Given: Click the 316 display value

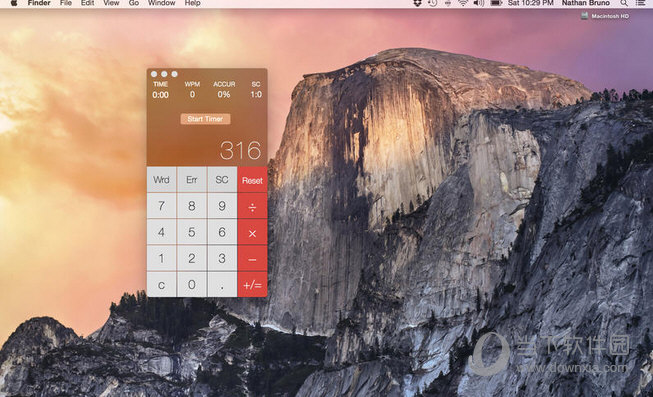Looking at the screenshot, I should (x=241, y=150).
